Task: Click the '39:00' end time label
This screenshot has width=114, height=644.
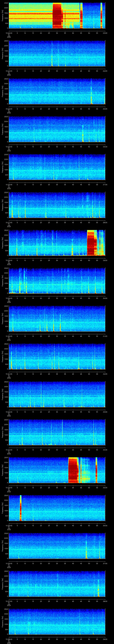Action: tap(105, 639)
